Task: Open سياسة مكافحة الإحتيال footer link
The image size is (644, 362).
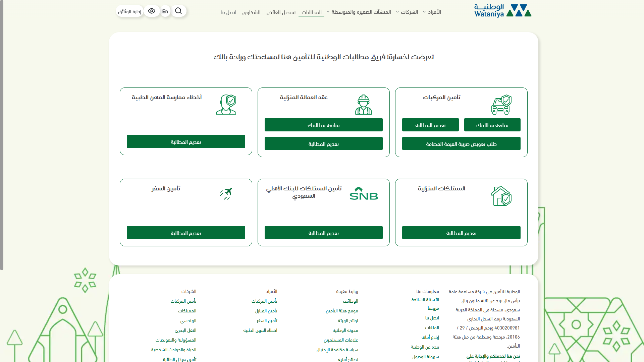Action: tap(337, 350)
